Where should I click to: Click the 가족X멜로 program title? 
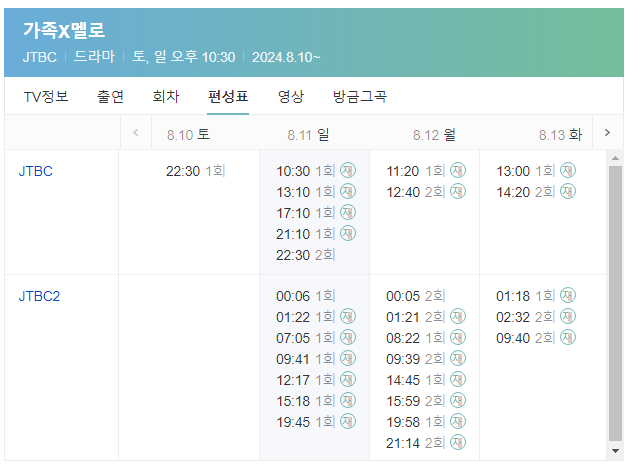[x=64, y=31]
